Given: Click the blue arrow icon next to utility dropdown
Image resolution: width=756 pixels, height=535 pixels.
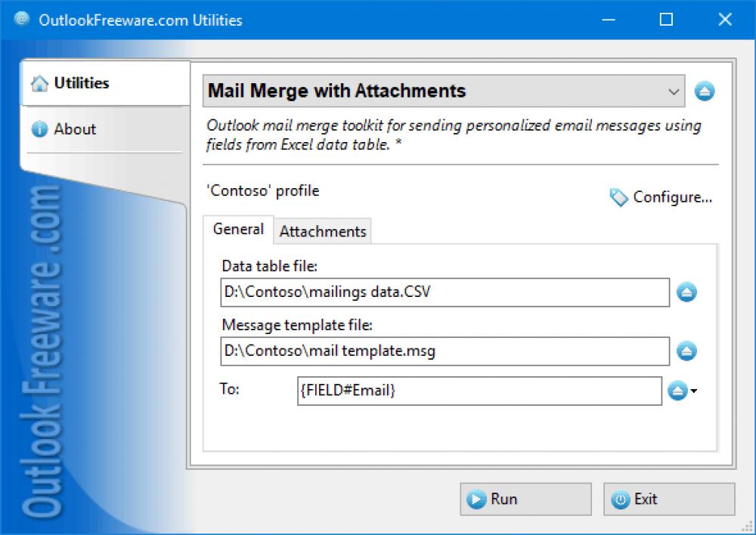Looking at the screenshot, I should 705,91.
